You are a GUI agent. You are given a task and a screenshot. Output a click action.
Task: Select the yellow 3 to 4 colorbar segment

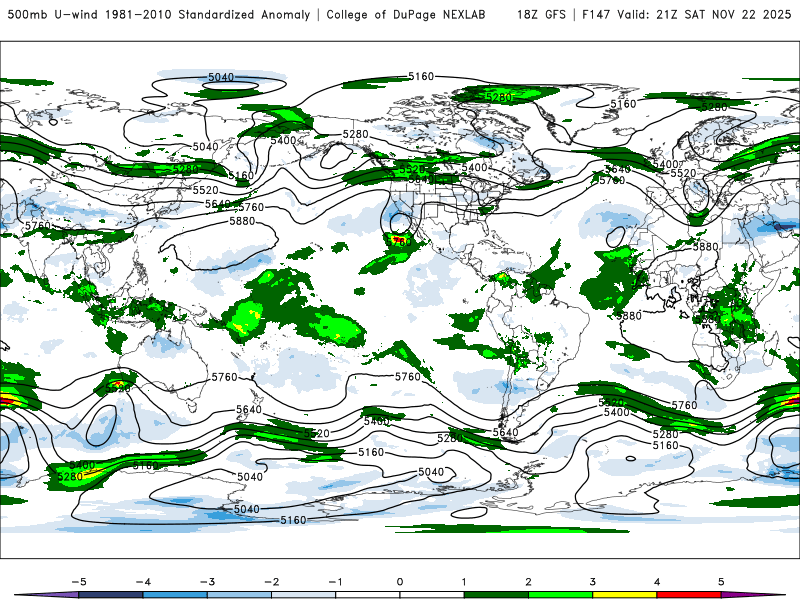pyautogui.click(x=625, y=595)
